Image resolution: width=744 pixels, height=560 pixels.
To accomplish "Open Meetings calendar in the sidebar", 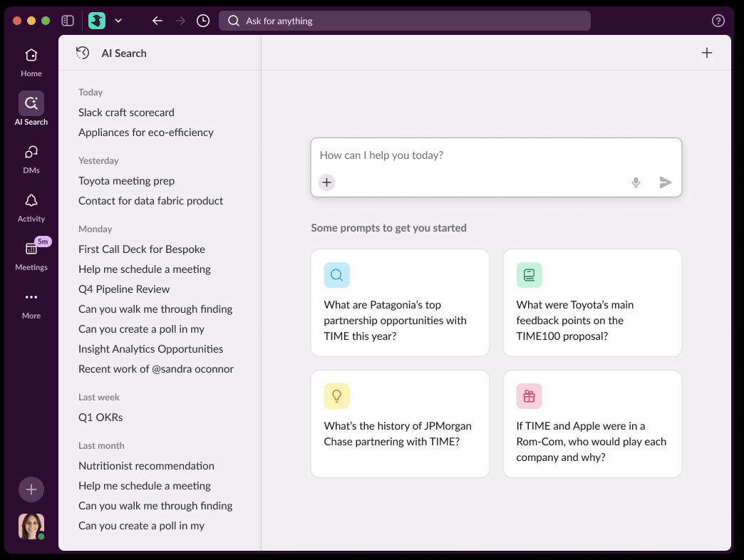I will (31, 256).
